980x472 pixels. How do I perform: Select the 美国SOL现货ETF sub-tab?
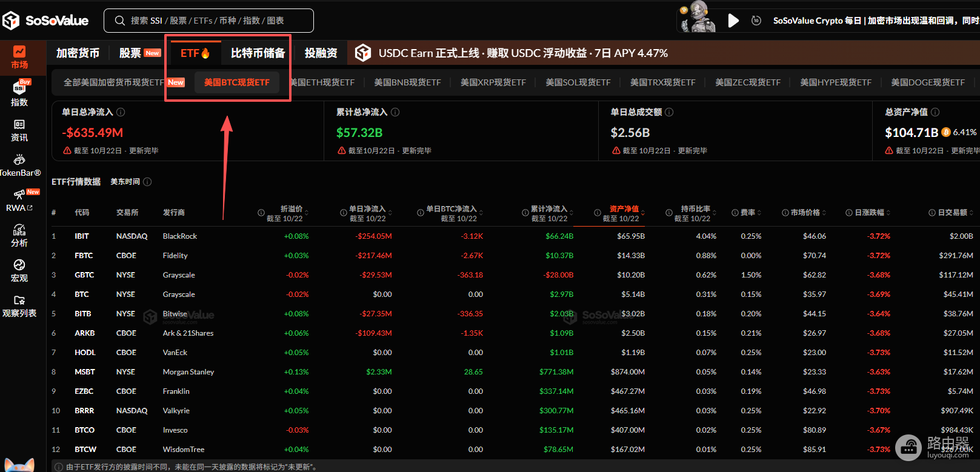click(x=578, y=82)
